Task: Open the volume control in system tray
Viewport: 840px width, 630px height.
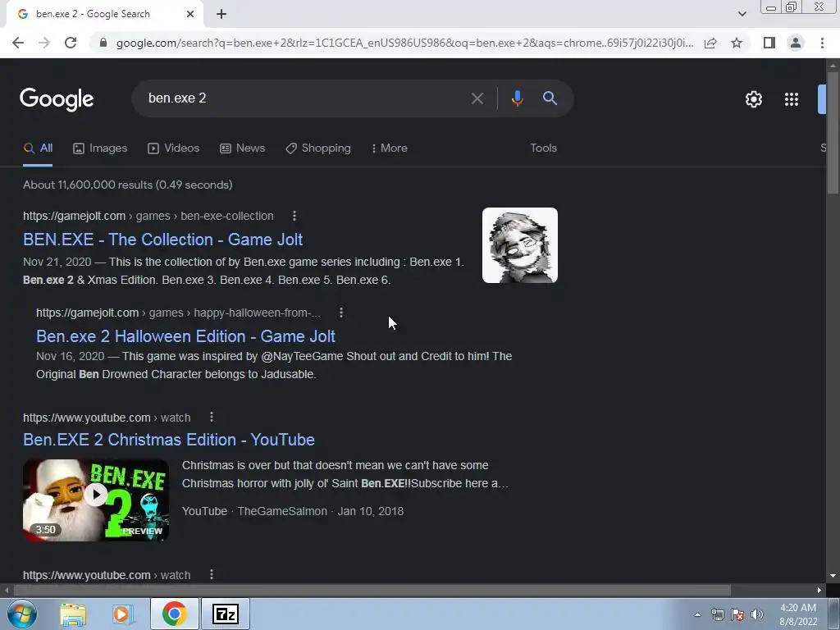Action: (757, 614)
